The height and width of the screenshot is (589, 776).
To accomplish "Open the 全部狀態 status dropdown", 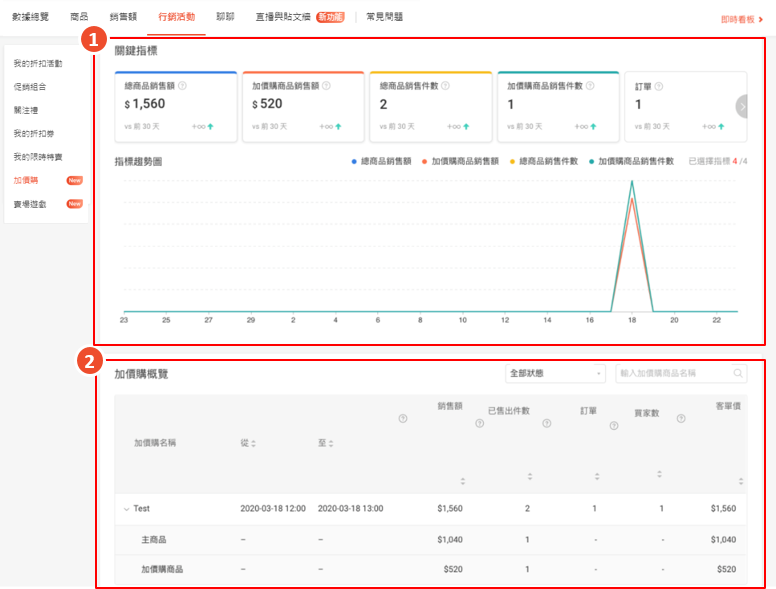I will click(556, 373).
